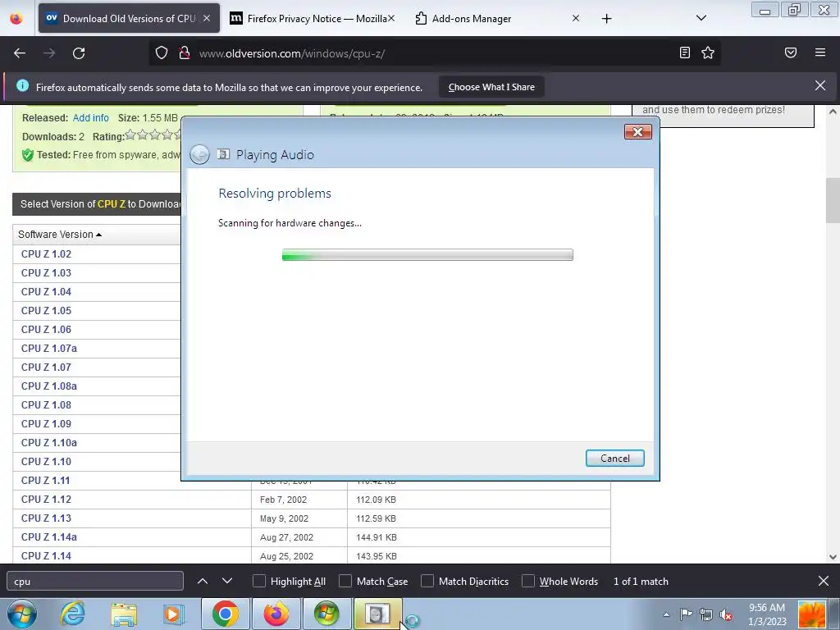Click the find bar search field
The height and width of the screenshot is (630, 840).
[95, 582]
